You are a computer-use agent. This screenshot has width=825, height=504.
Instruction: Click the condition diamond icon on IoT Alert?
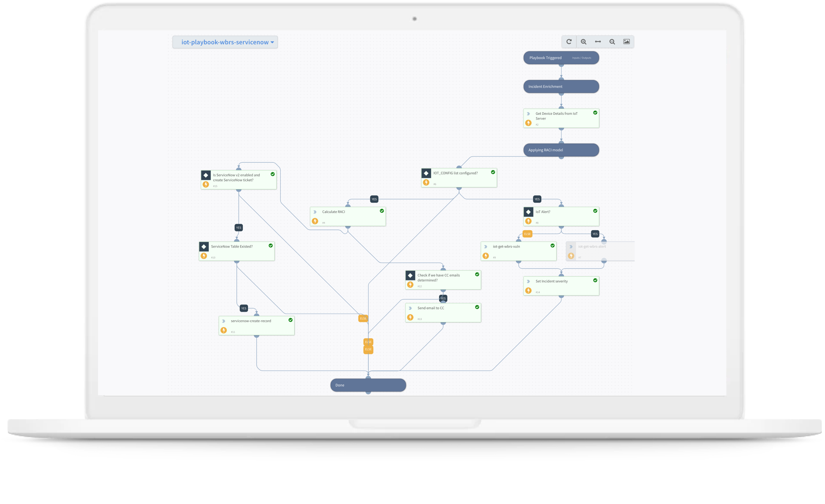pos(528,212)
